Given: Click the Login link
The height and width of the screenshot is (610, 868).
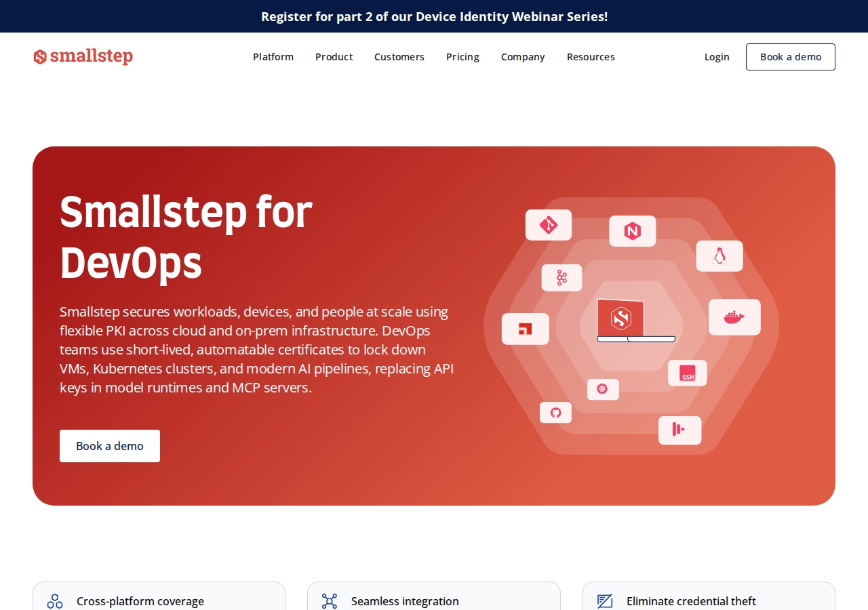Looking at the screenshot, I should pyautogui.click(x=717, y=57).
